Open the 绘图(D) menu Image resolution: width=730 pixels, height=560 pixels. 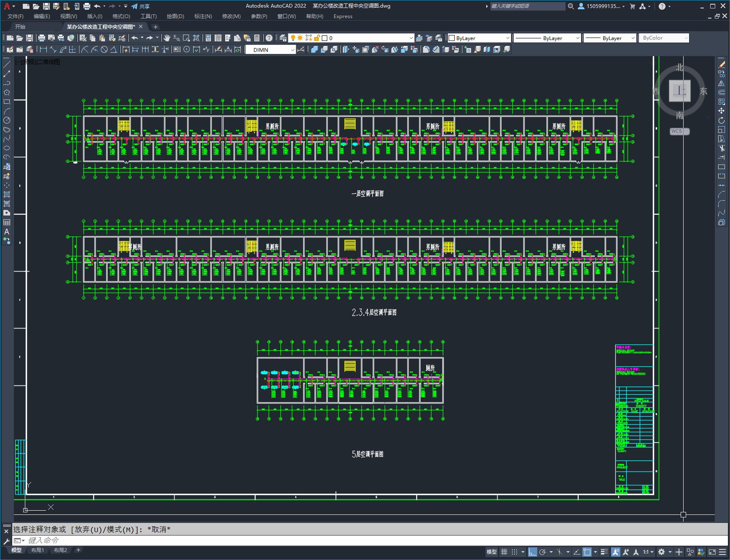click(x=175, y=16)
